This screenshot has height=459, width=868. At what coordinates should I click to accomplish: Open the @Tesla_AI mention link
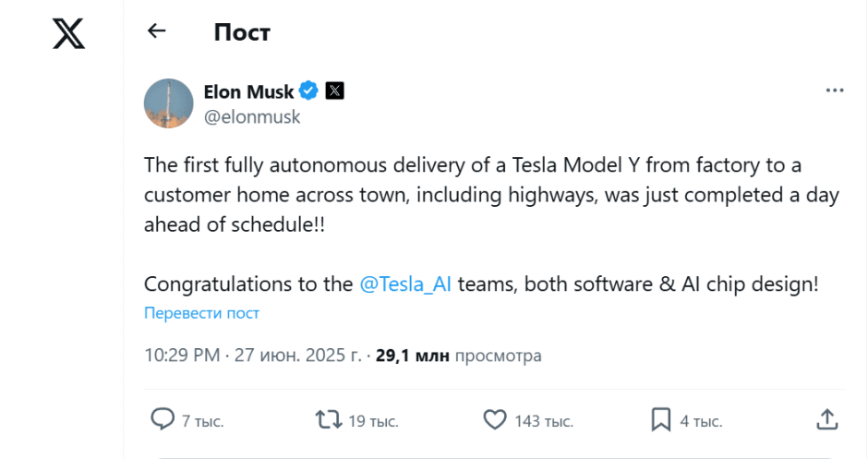point(405,284)
